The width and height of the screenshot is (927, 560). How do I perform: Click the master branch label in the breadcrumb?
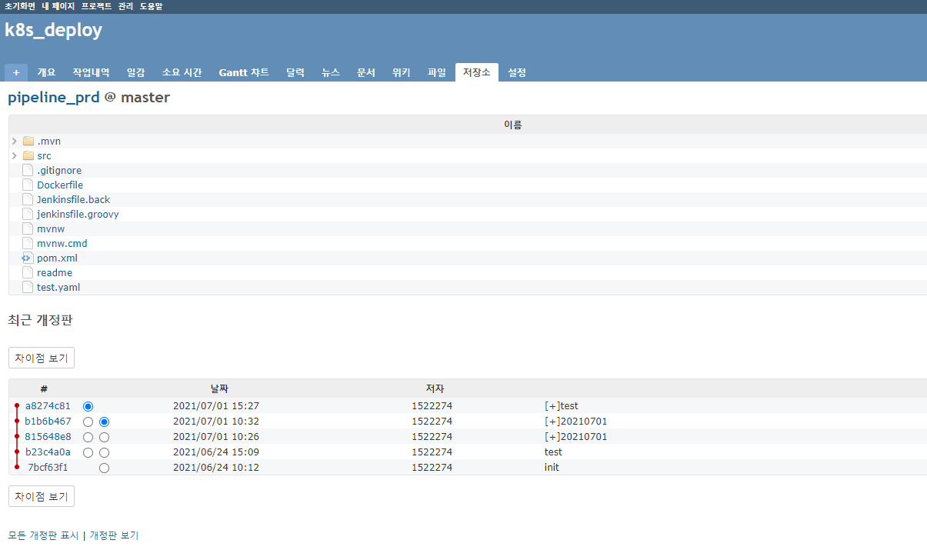tap(145, 97)
